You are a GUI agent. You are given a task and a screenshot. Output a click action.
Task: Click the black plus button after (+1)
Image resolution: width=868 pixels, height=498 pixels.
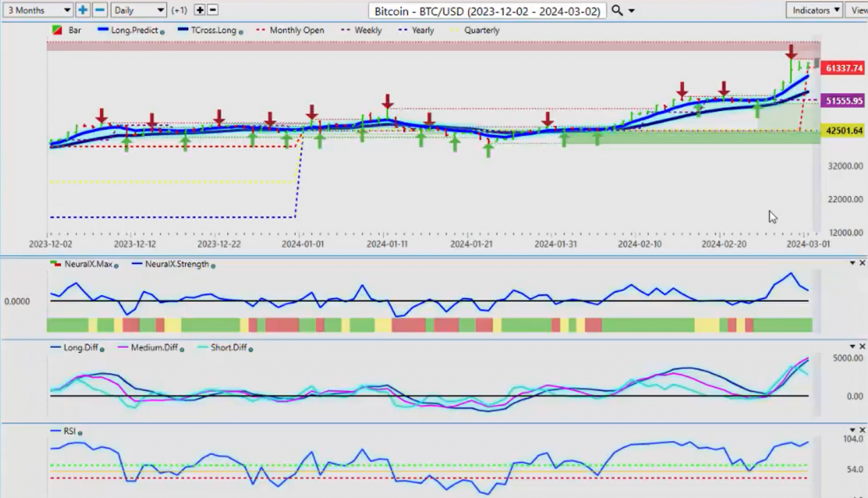(199, 10)
